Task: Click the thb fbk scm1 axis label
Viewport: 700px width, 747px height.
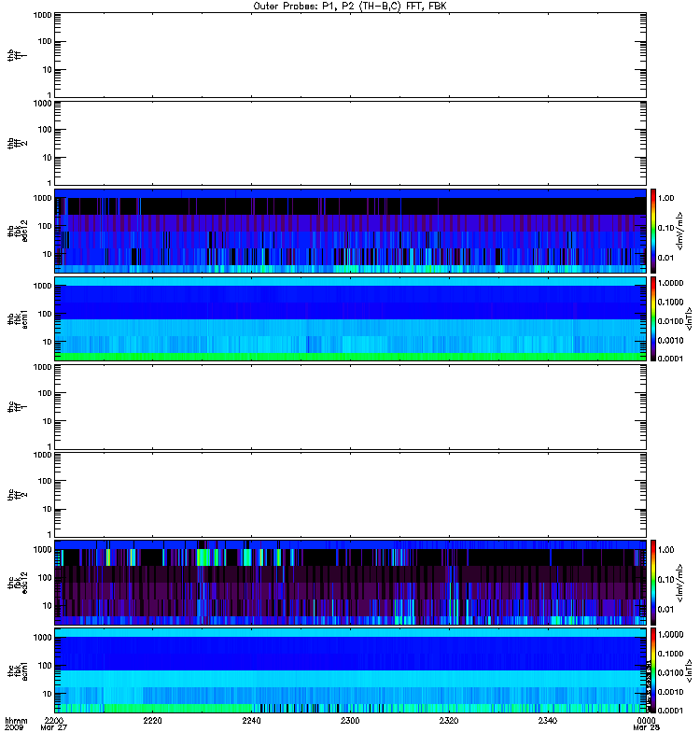Action: 17,318
